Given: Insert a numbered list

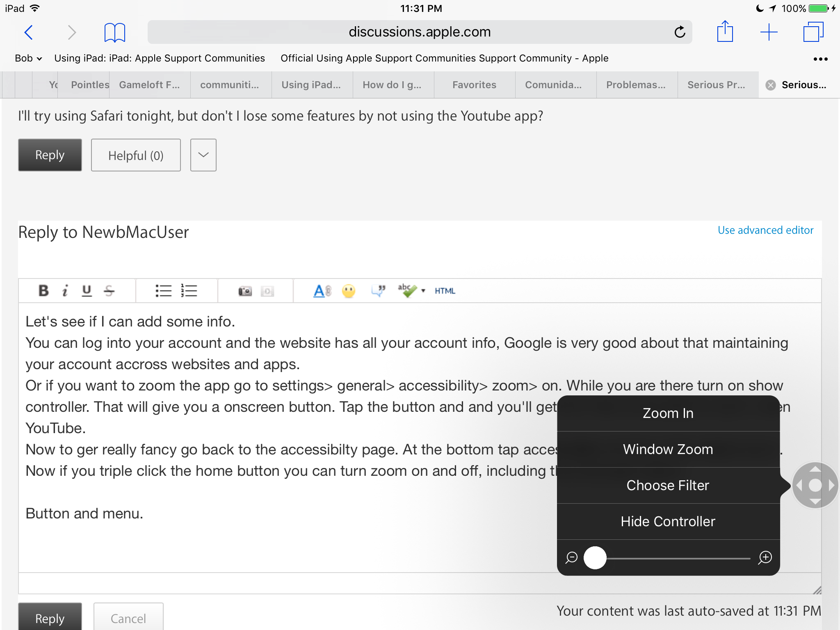Looking at the screenshot, I should pos(189,291).
